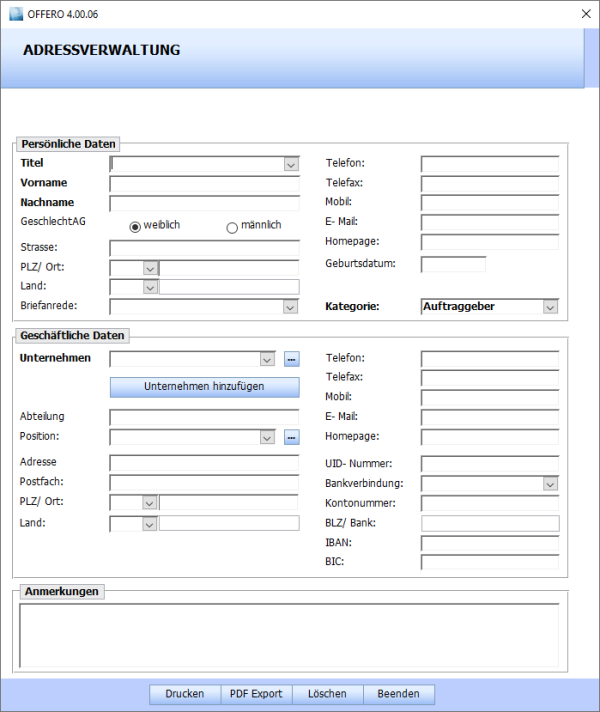600x712 pixels.
Task: Open the ellipsis button next to Position
Action: pyautogui.click(x=292, y=437)
